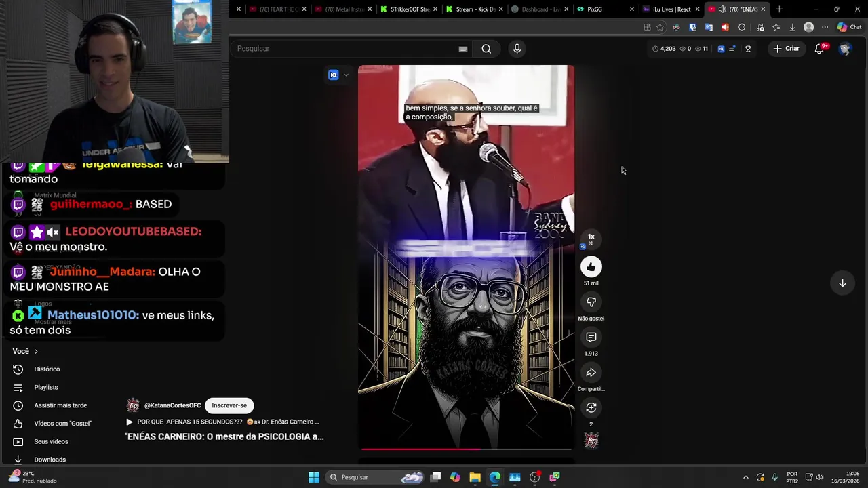Click the 4,203 stats counter
The width and height of the screenshot is (868, 488).
click(x=664, y=49)
